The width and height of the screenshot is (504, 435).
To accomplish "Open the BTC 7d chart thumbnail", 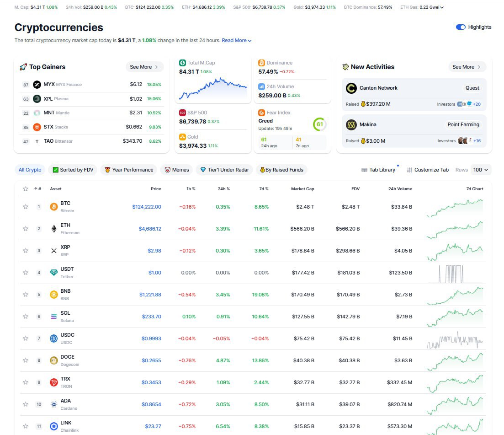I will point(454,207).
